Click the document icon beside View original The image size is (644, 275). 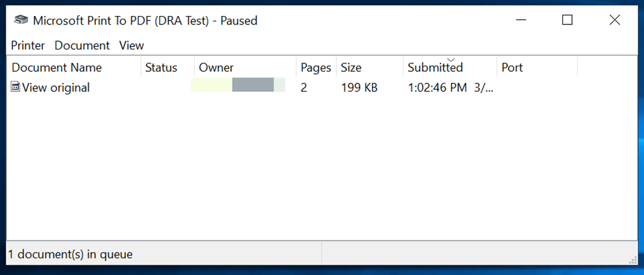(x=15, y=87)
